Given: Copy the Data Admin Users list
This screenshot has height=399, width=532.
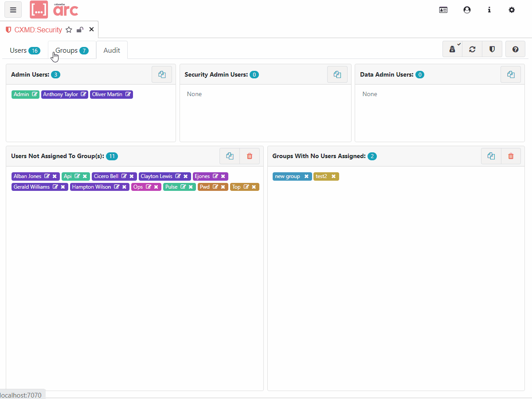Looking at the screenshot, I should coord(511,74).
